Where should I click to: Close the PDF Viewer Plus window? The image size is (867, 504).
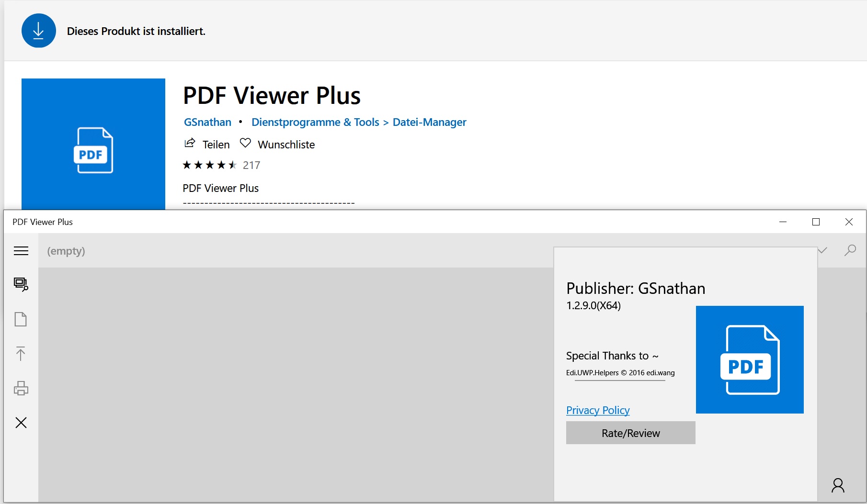[x=849, y=222]
